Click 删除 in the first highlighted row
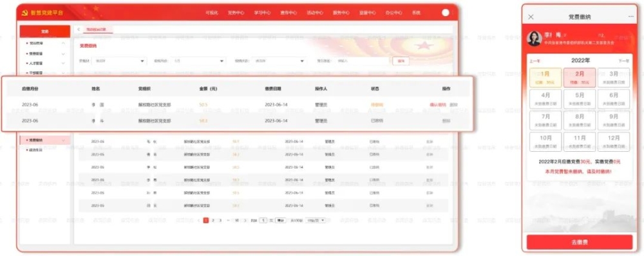Screen dimensions: 644x256 [453, 105]
